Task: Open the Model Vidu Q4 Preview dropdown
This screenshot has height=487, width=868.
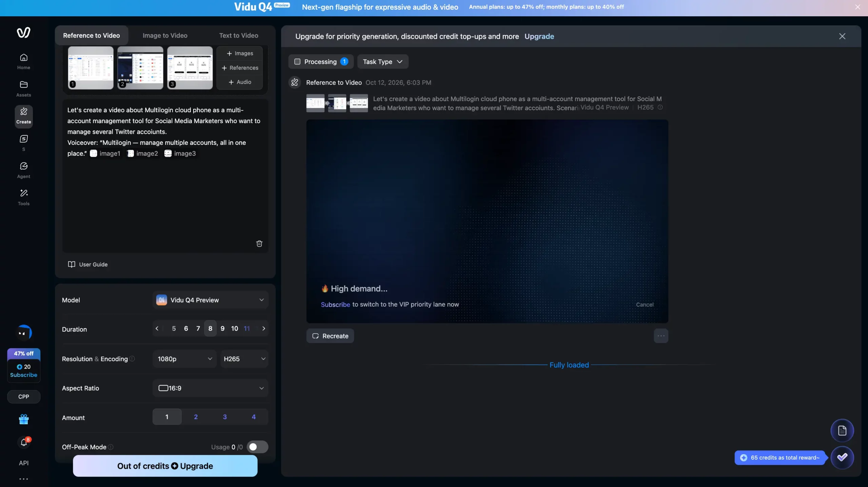Action: pyautogui.click(x=210, y=300)
